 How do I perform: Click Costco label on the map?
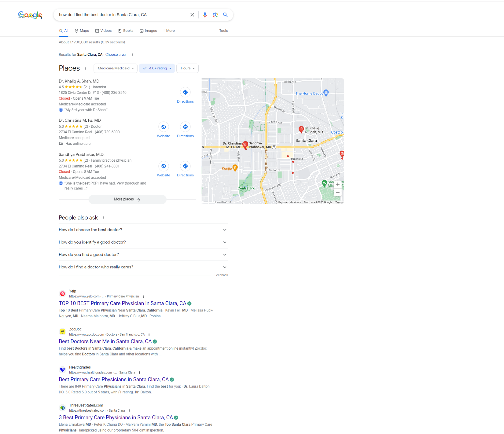(337, 132)
